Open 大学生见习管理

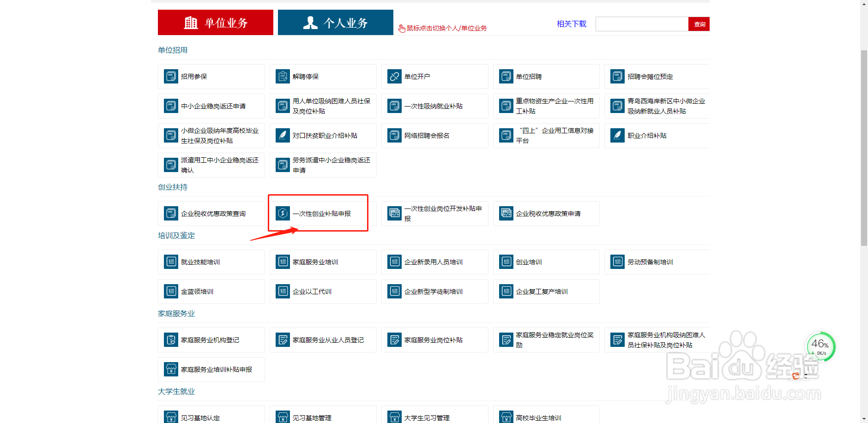tap(435, 415)
